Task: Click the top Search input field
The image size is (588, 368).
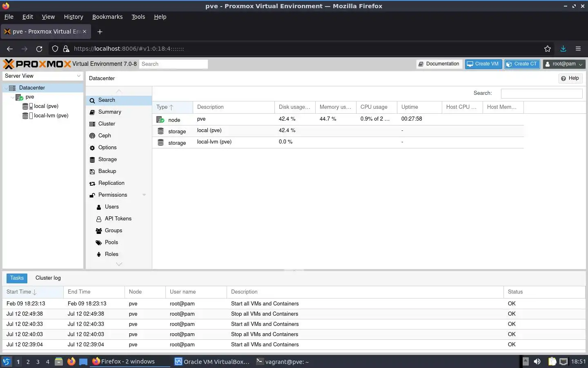Action: [174, 64]
